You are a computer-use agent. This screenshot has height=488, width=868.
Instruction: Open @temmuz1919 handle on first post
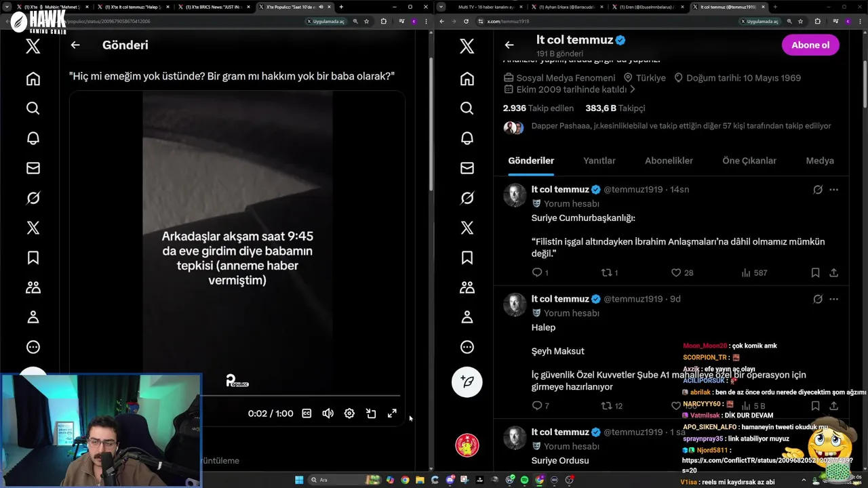click(633, 190)
